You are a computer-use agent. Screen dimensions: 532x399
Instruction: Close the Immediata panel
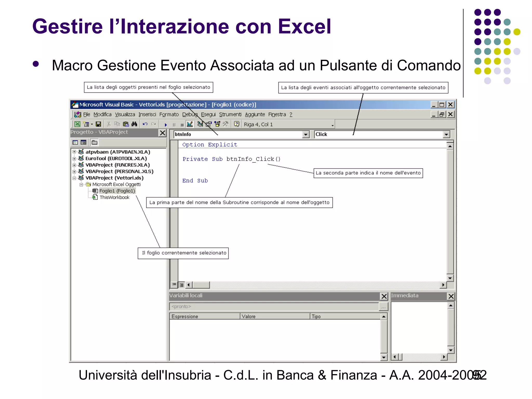451,296
